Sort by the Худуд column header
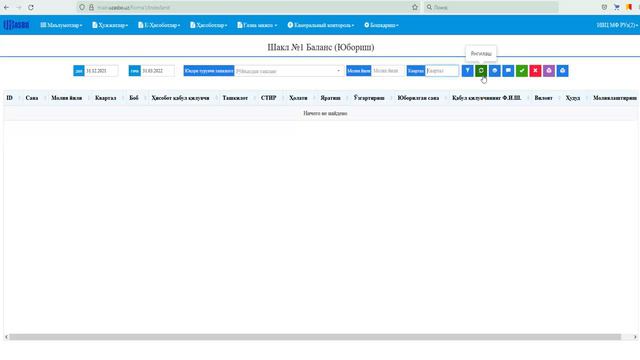Screen dimensions: 640x360 573,98
